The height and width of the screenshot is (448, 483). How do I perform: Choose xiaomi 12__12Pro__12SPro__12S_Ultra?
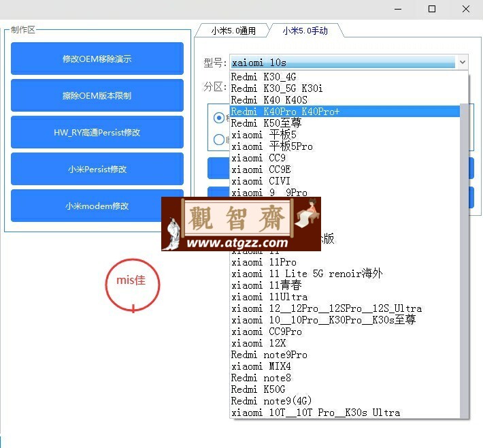(345, 308)
